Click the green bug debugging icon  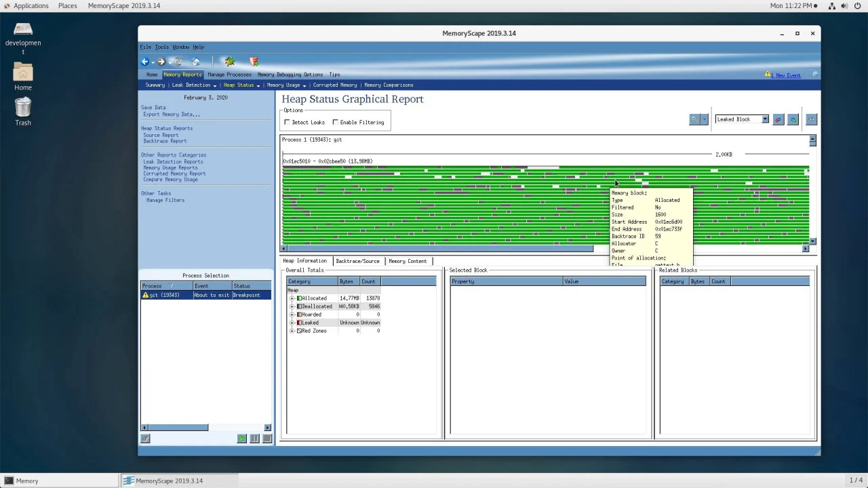(x=230, y=62)
